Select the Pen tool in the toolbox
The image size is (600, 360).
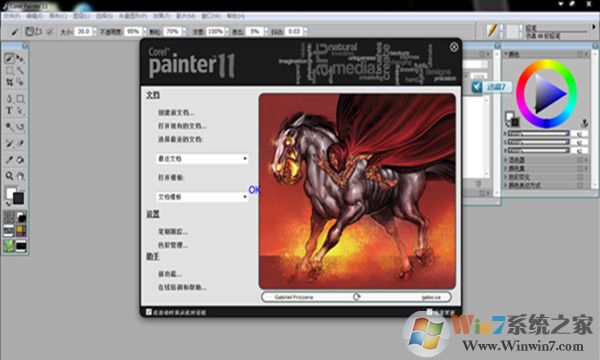(9, 99)
